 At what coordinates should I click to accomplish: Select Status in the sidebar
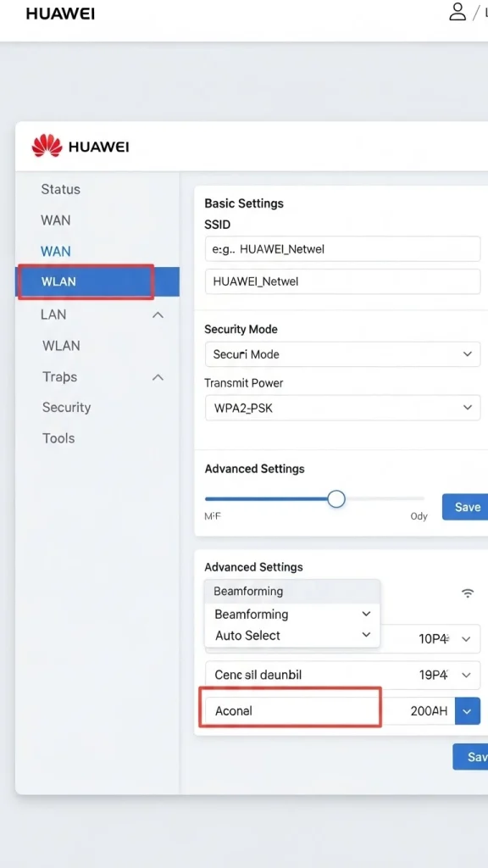60,189
